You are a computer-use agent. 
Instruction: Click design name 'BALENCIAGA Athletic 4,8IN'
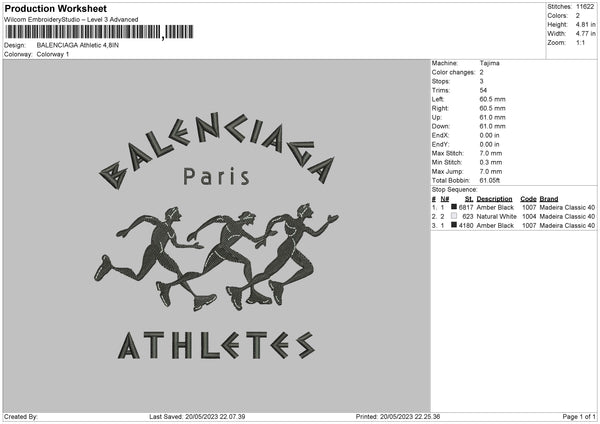click(x=78, y=45)
